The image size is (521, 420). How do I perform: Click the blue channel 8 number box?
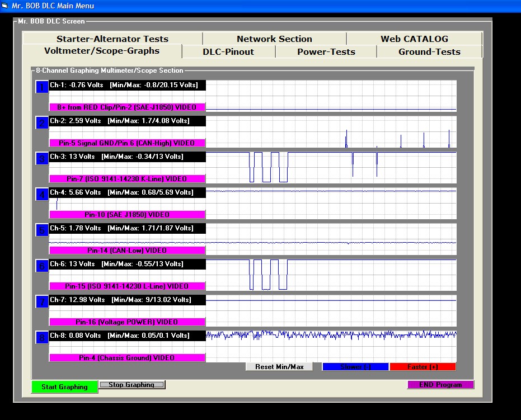pyautogui.click(x=42, y=338)
